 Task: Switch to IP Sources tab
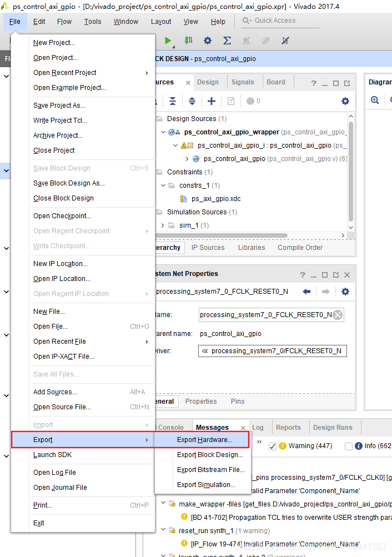(x=208, y=248)
